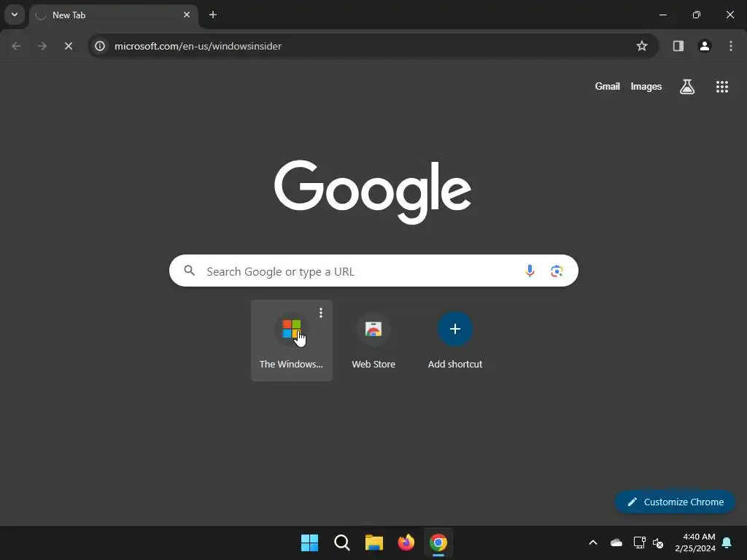Open Windows taskbar search
The height and width of the screenshot is (560, 747).
tap(342, 542)
